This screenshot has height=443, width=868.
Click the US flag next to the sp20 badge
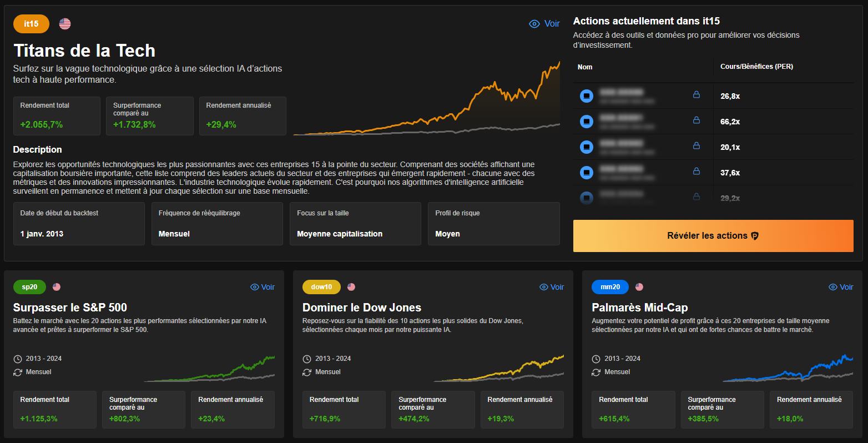pos(57,287)
